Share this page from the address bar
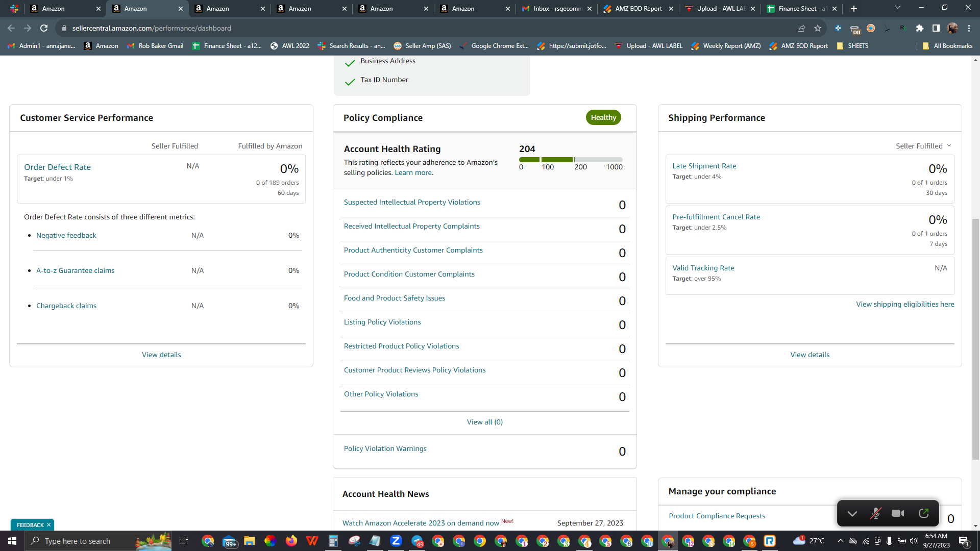Viewport: 980px width, 551px height. click(x=801, y=28)
